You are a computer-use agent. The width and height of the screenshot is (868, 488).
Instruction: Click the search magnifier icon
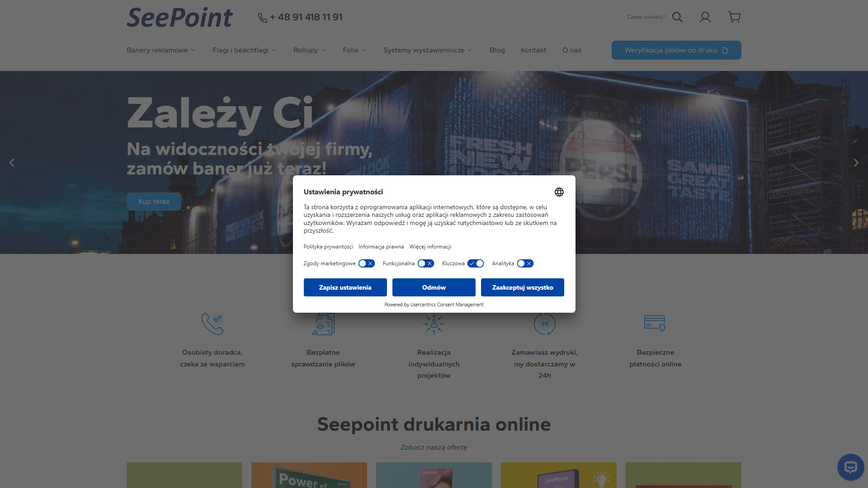coord(677,17)
